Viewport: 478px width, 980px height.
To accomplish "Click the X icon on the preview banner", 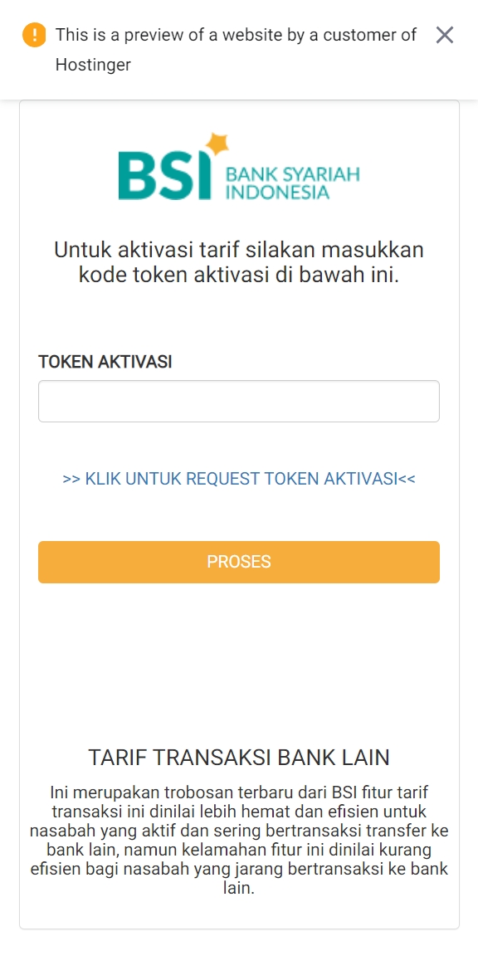I will click(x=444, y=35).
